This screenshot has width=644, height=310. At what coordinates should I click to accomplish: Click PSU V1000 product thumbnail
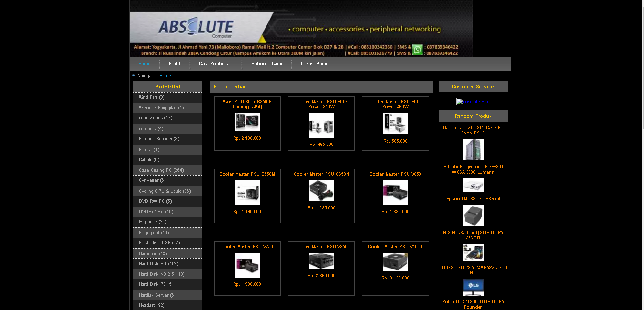click(395, 262)
